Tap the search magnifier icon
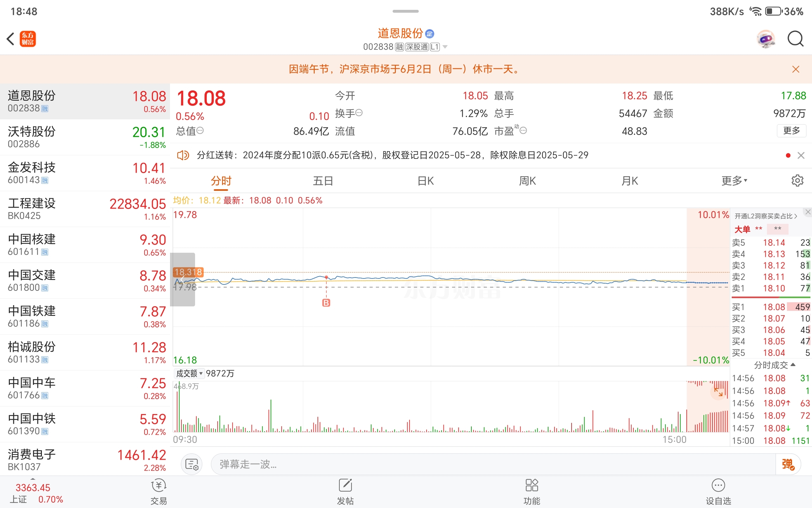The height and width of the screenshot is (508, 812). click(796, 39)
